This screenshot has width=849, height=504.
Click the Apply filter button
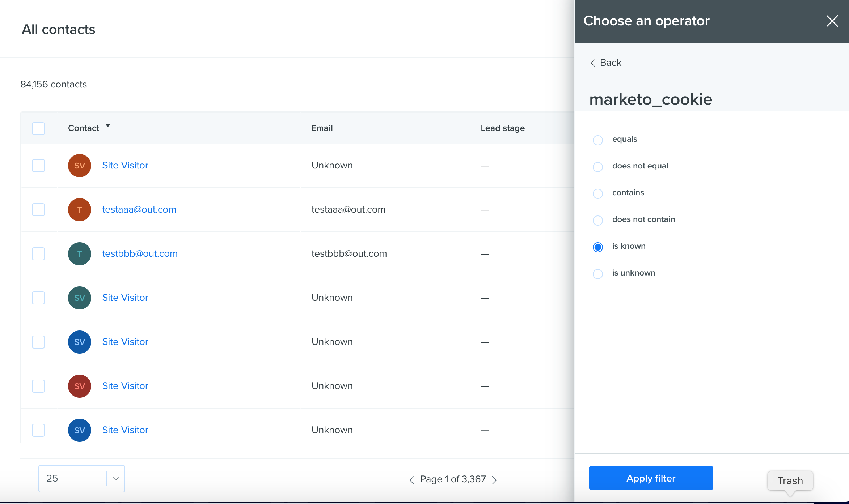click(651, 478)
